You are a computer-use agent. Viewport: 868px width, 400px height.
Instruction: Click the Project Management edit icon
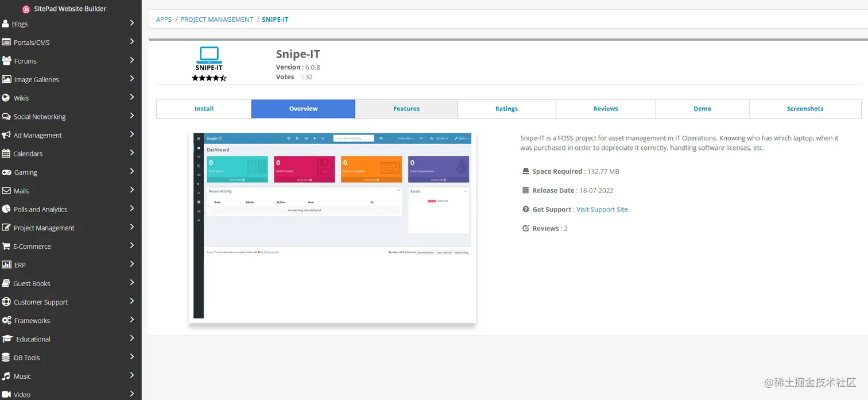(6, 228)
